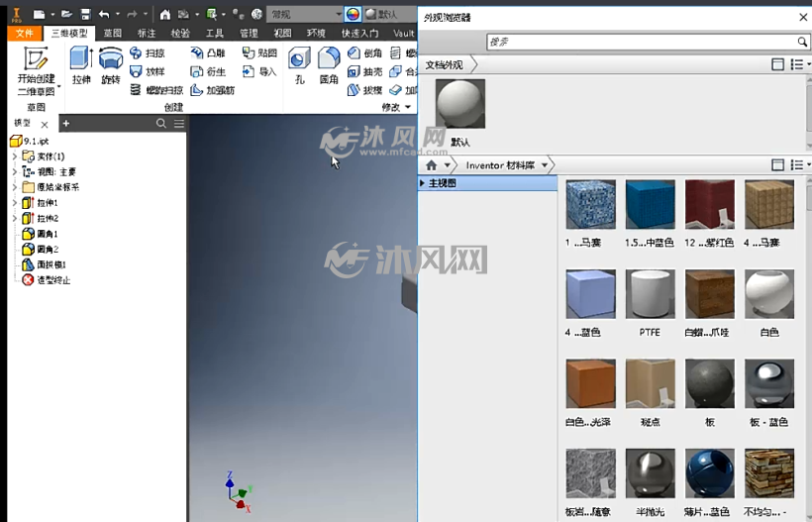The height and width of the screenshot is (522, 812).
Task: Start the 2D sketch creation tool
Action: [36, 71]
